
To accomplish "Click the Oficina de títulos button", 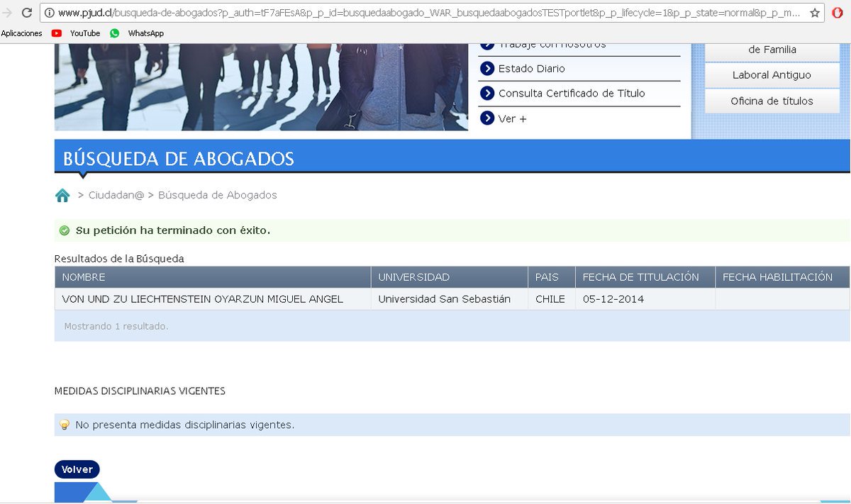I will [772, 101].
